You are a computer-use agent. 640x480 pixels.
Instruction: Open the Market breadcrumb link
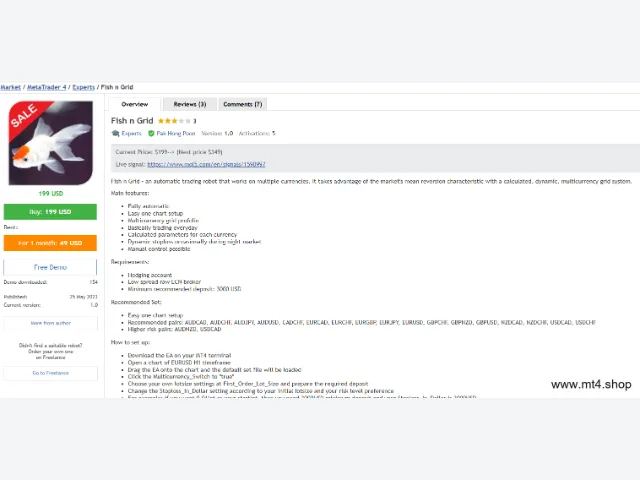(10, 87)
